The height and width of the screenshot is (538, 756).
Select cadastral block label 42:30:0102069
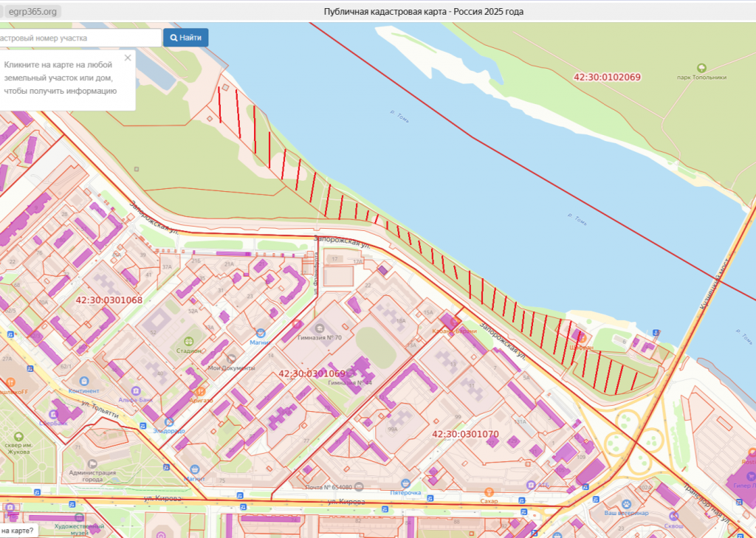click(x=607, y=77)
